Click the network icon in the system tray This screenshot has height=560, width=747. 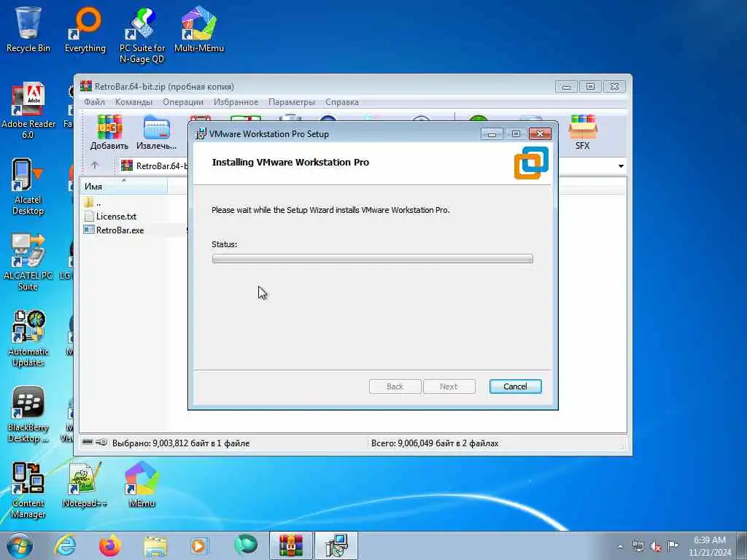pos(638,546)
